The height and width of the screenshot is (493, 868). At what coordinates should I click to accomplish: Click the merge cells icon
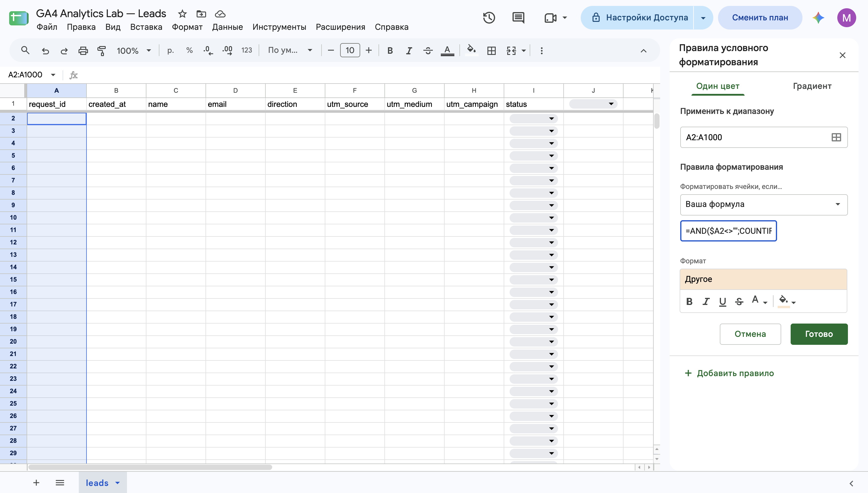pos(511,51)
